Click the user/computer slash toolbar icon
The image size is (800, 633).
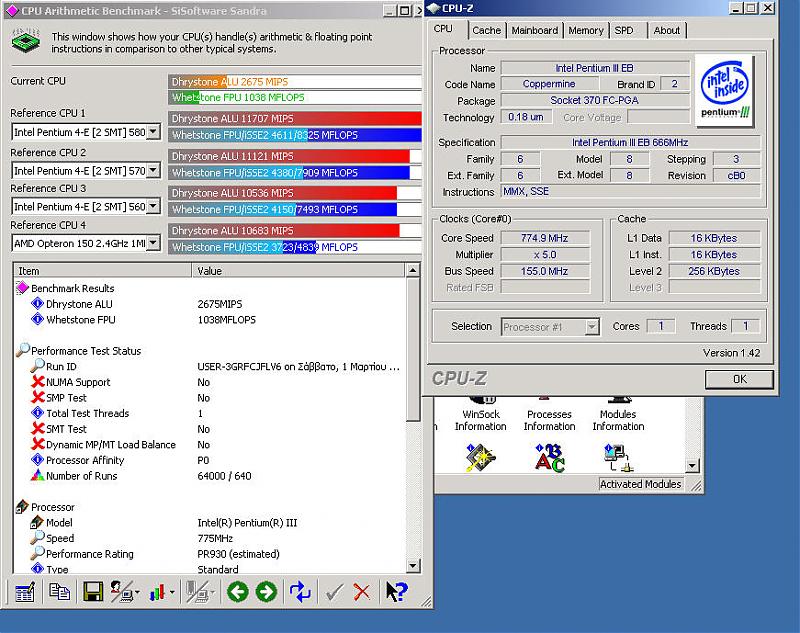click(x=121, y=592)
